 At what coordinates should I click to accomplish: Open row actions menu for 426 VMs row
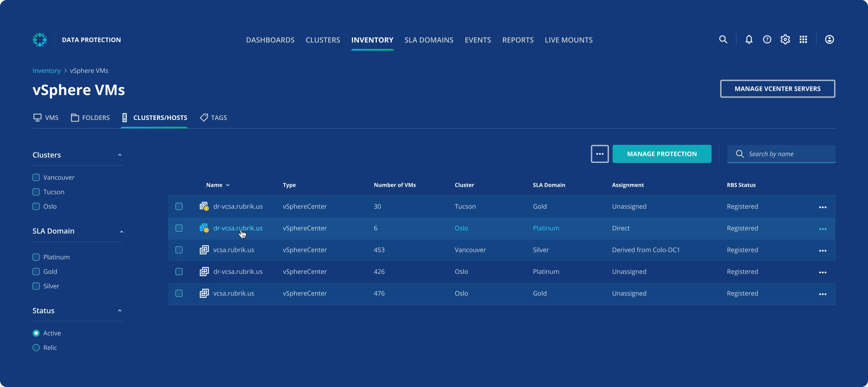click(x=823, y=272)
